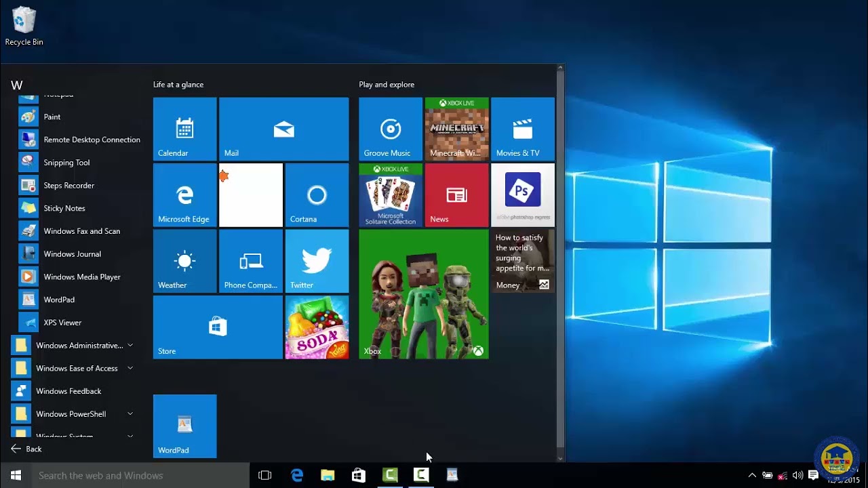The width and height of the screenshot is (868, 488).
Task: Open Edge from the taskbar
Action: coord(296,475)
